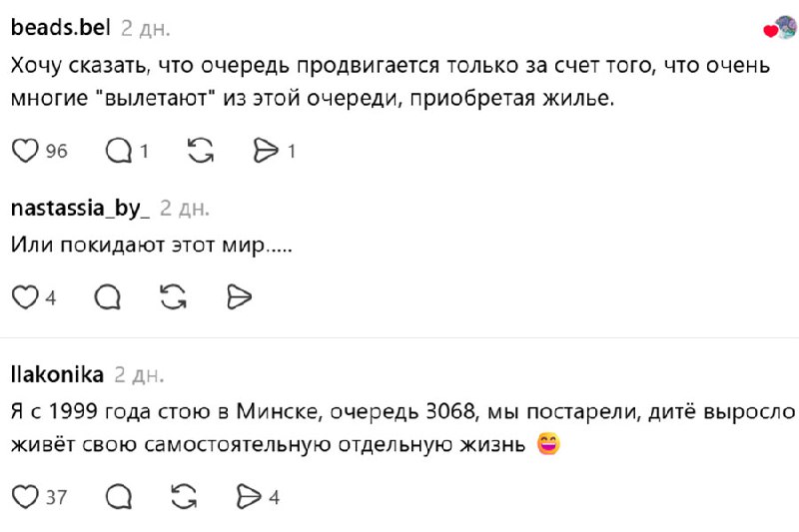
Task: Visit llakonika's profile
Action: tap(56, 375)
